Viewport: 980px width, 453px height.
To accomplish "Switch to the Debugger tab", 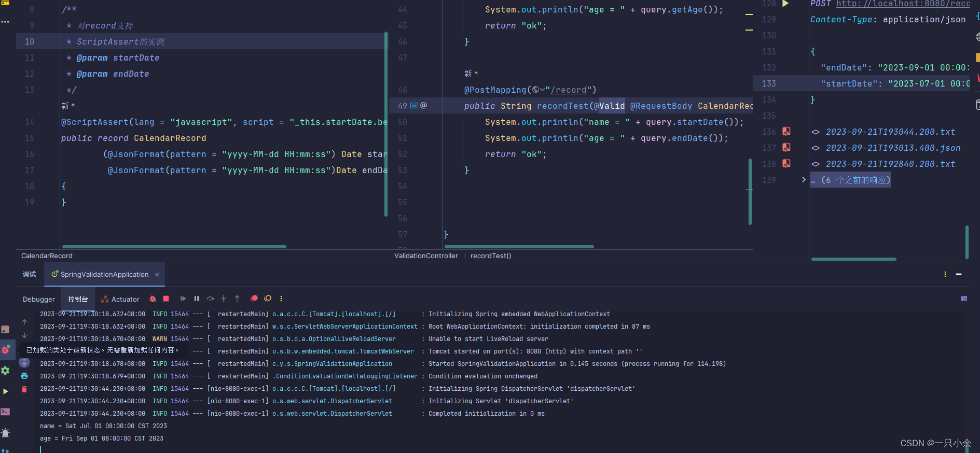I will pos(39,299).
